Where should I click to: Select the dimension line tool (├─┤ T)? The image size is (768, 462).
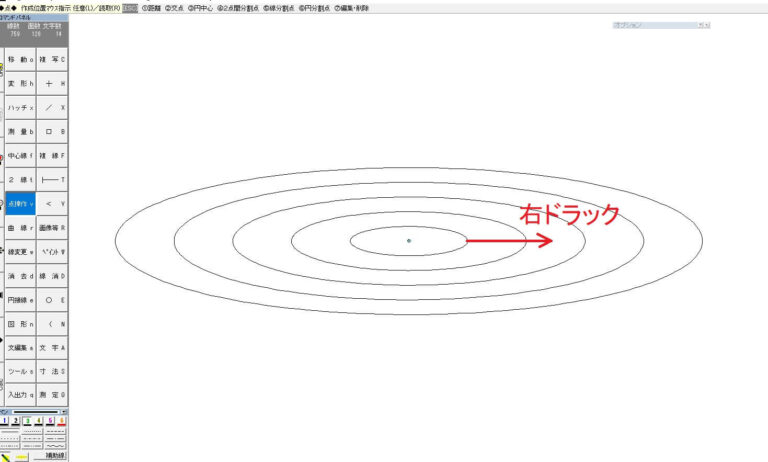52,180
